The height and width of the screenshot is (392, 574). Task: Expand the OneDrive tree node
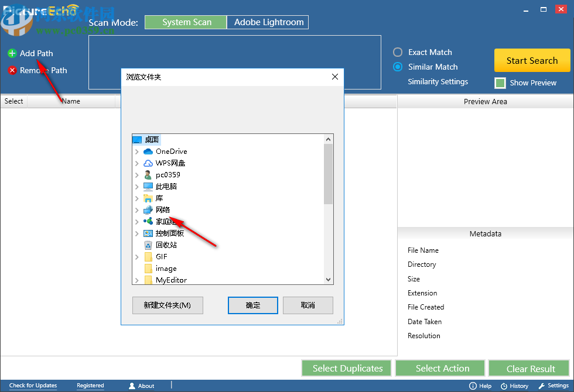pyautogui.click(x=137, y=152)
